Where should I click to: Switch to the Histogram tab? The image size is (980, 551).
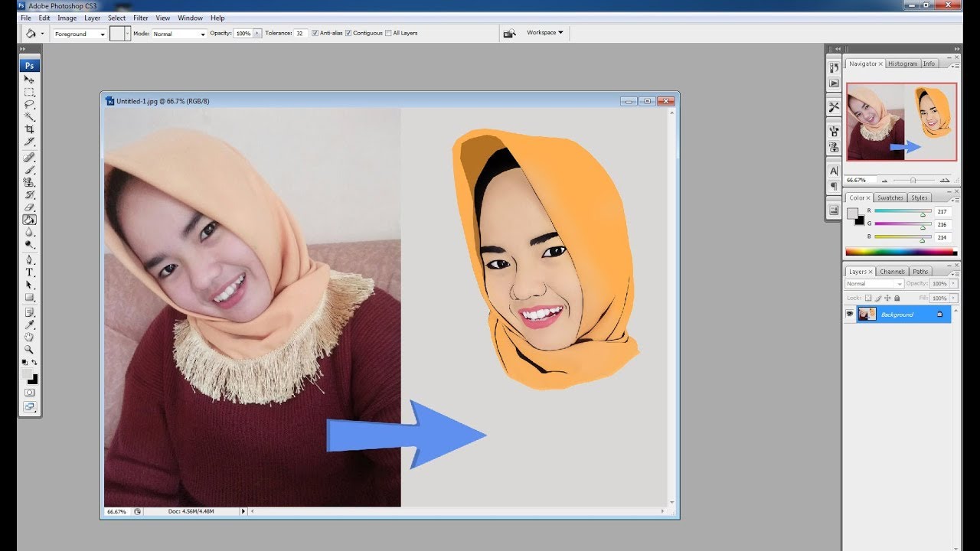(x=903, y=64)
